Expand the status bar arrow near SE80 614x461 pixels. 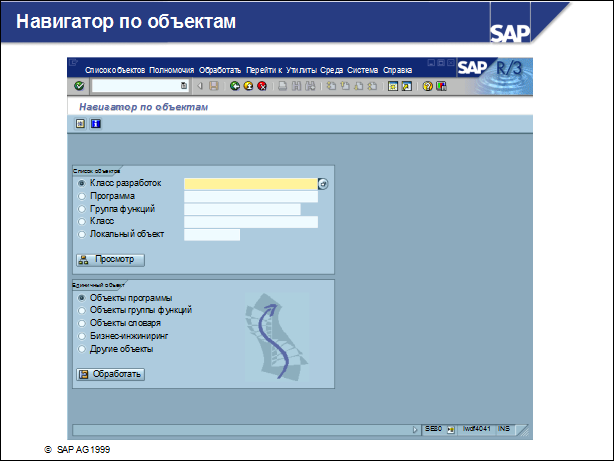[415, 428]
